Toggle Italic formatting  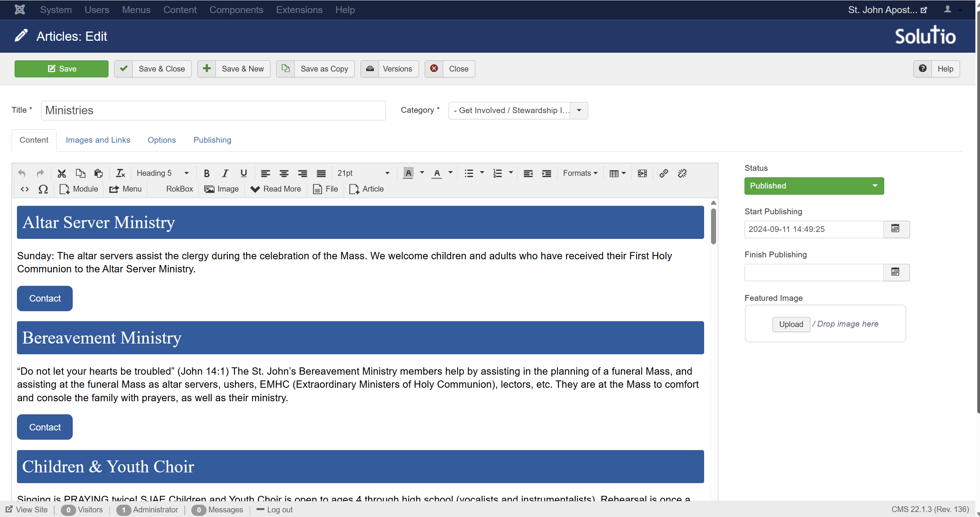click(225, 173)
